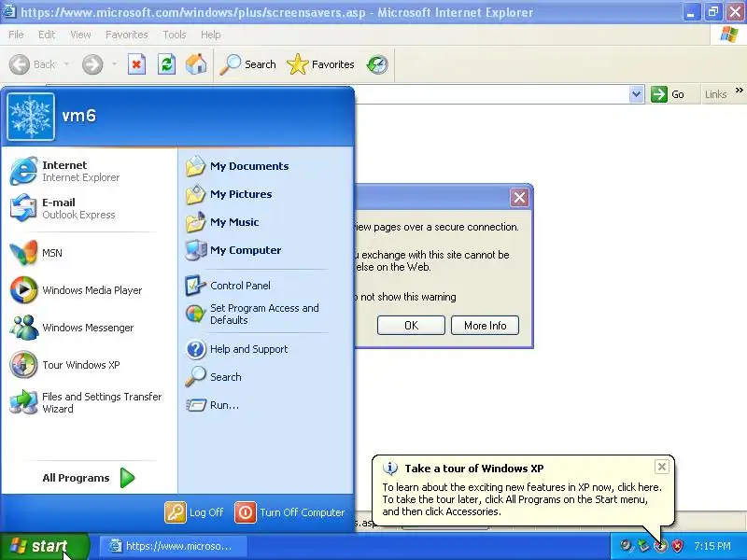
Task: Open My Music folder
Action: (267, 222)
